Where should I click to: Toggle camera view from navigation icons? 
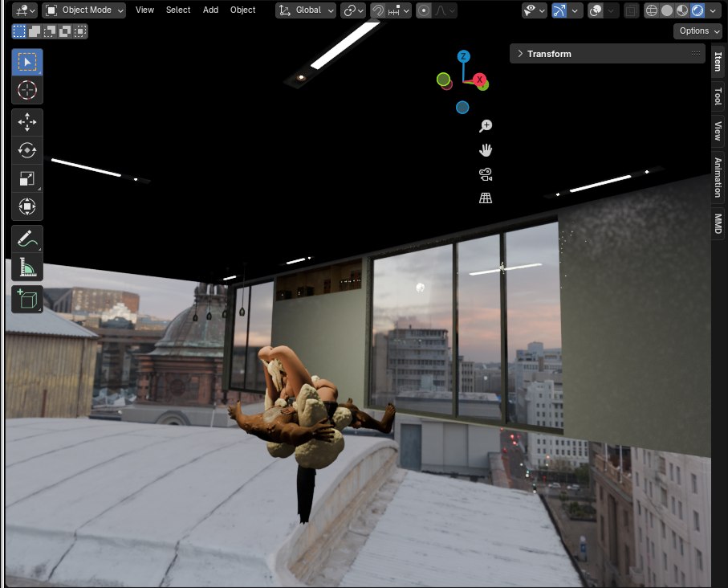coord(486,174)
